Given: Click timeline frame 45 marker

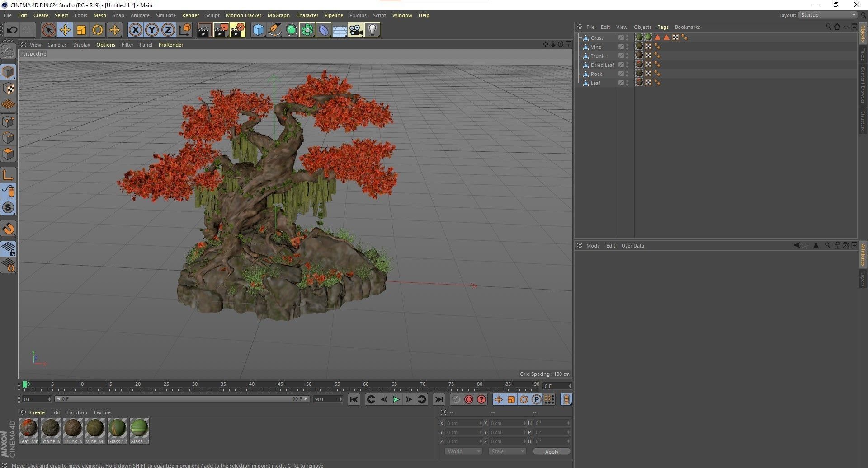Looking at the screenshot, I should [280, 385].
